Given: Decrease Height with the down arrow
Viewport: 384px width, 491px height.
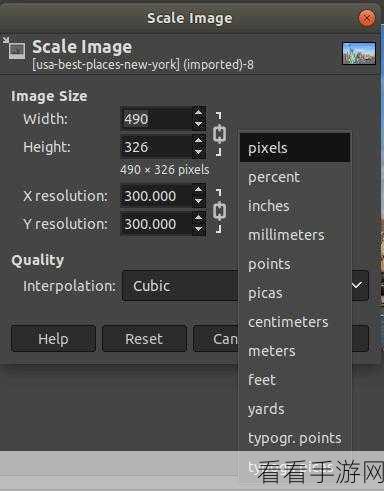Looking at the screenshot, I should 198,152.
